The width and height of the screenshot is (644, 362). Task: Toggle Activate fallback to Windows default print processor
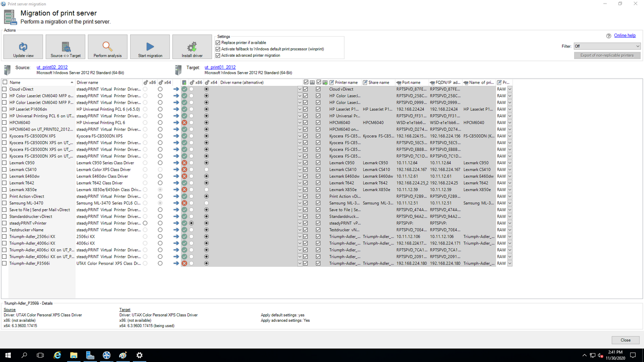pyautogui.click(x=218, y=49)
